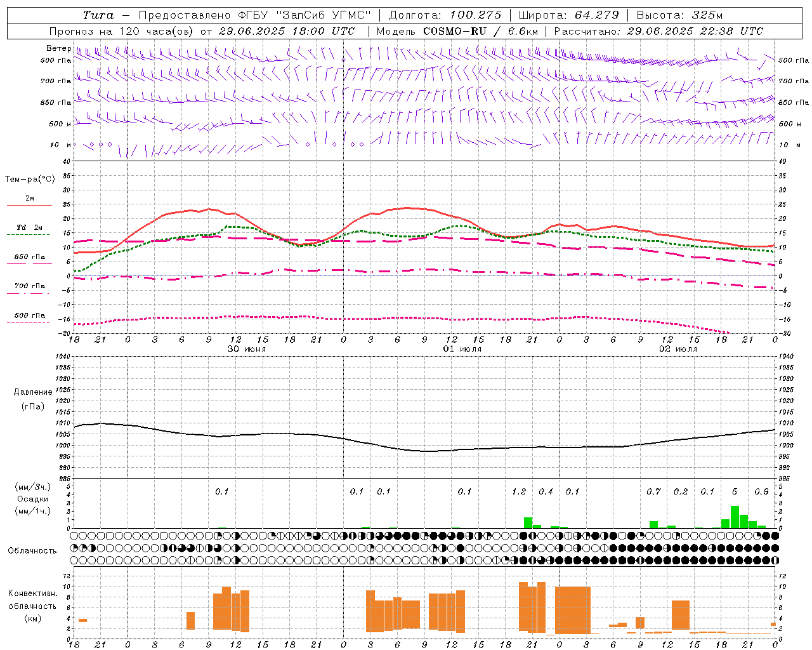Viewport: 812px width, 650px height.
Task: Click the Облачность cloudiness label
Action: point(32,550)
